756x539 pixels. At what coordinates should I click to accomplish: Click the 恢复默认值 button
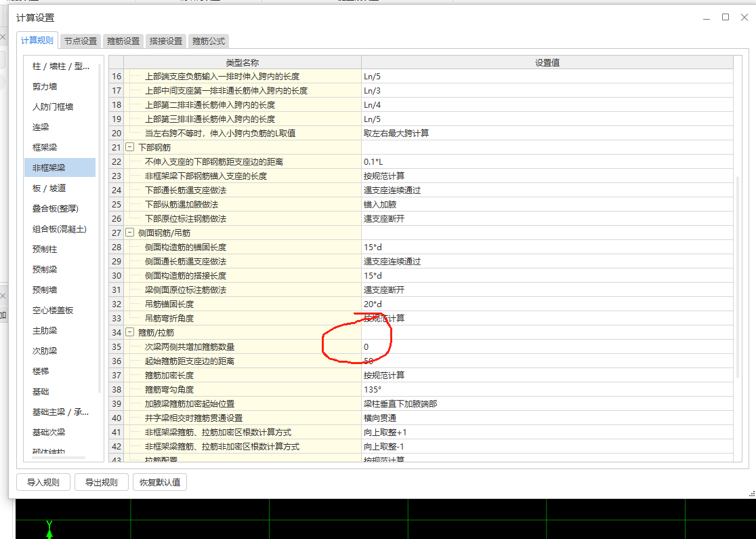pos(160,482)
